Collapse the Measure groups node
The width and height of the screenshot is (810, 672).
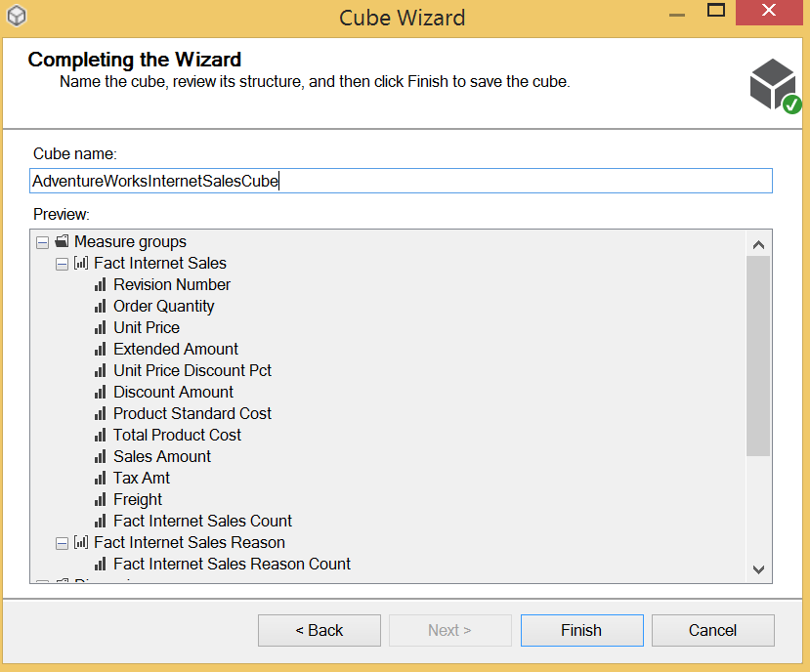coord(42,242)
